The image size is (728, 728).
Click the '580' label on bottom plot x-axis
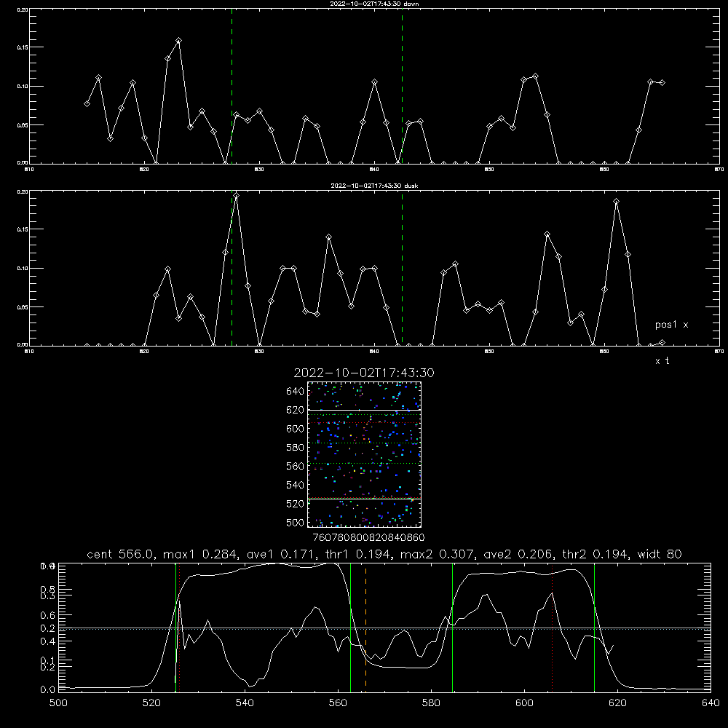tap(431, 703)
